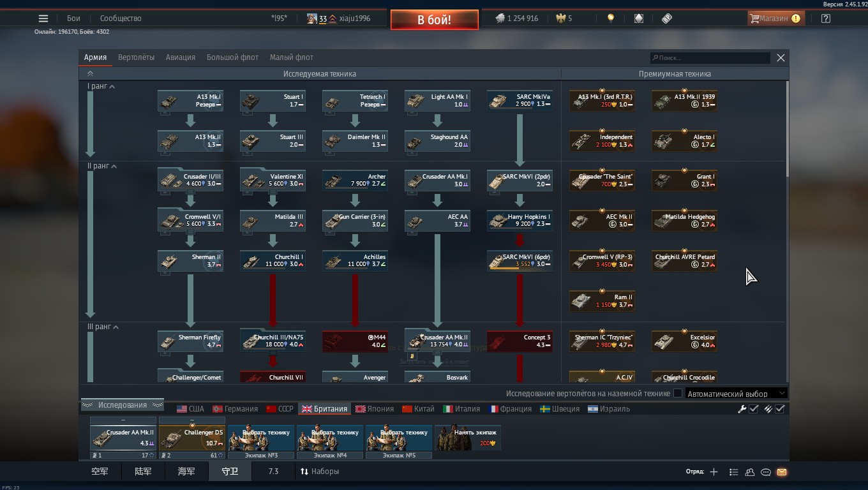Select the Concept 3 vehicle
This screenshot has width=868, height=490.
tap(520, 341)
